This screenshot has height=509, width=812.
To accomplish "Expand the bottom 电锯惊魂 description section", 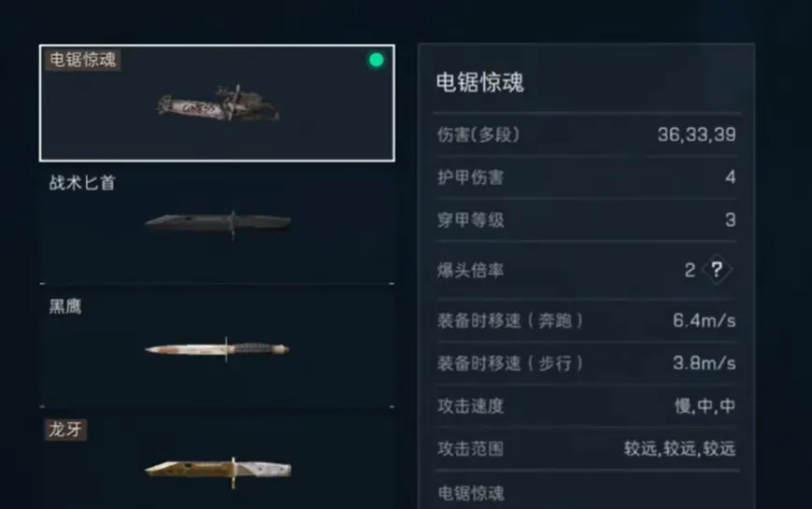I will pos(586,492).
